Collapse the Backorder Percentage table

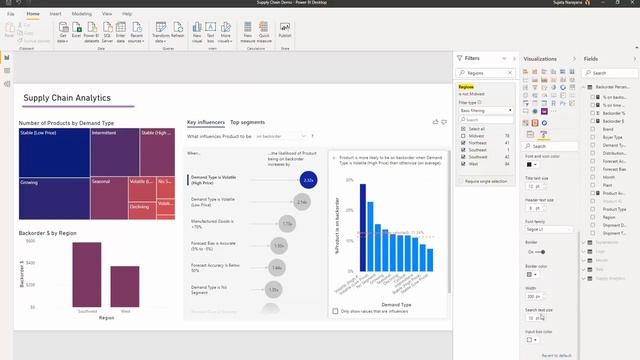point(584,87)
